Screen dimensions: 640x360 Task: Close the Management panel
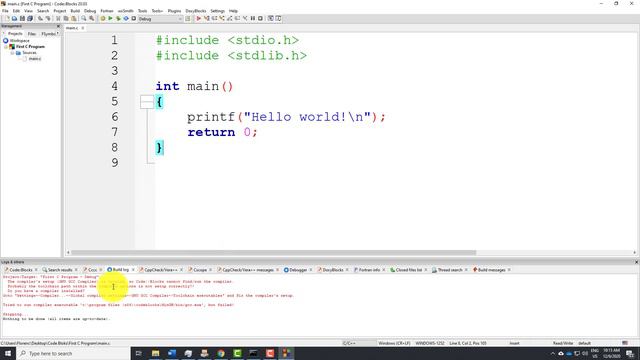[x=58, y=26]
